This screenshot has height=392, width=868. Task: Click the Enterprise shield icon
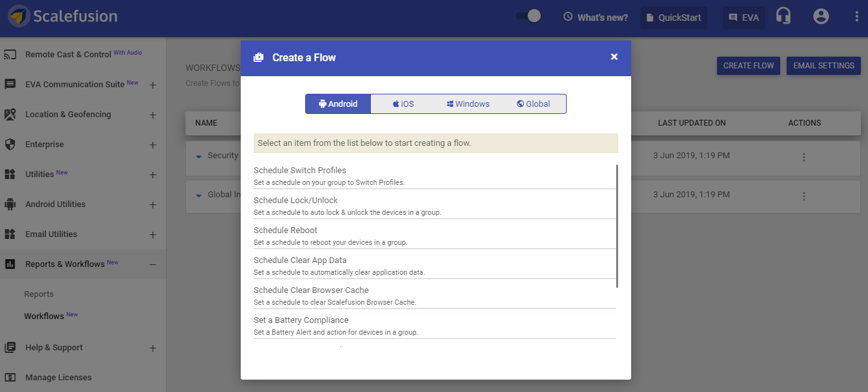coord(10,145)
